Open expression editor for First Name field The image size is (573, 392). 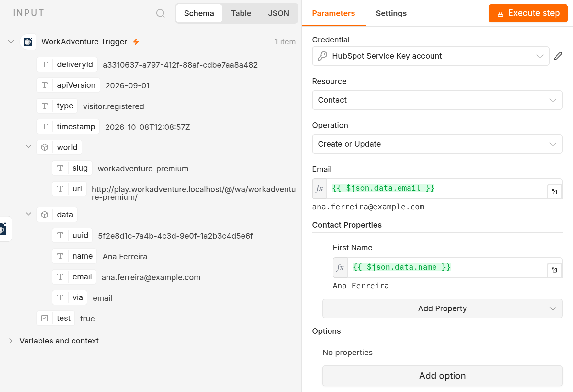tap(555, 270)
